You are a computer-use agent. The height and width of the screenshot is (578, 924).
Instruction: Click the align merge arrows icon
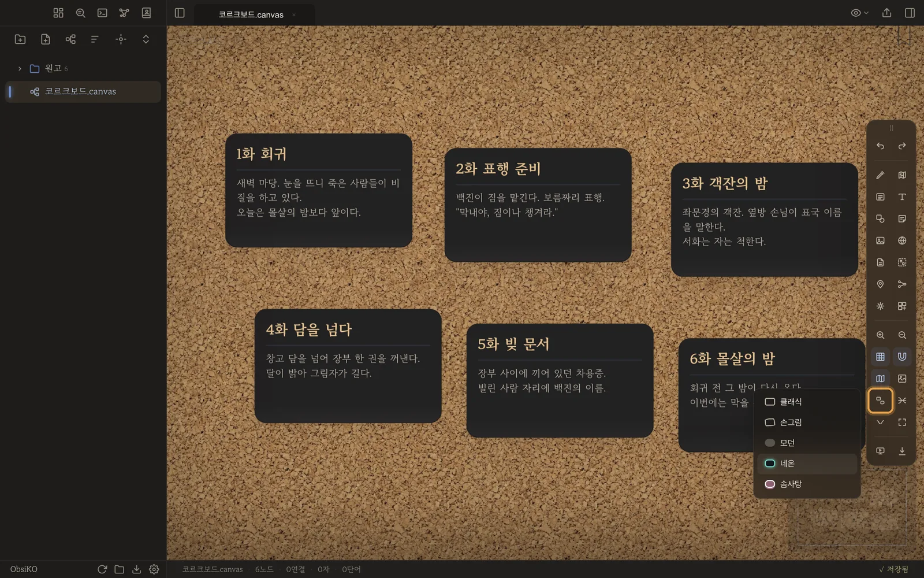pyautogui.click(x=902, y=401)
